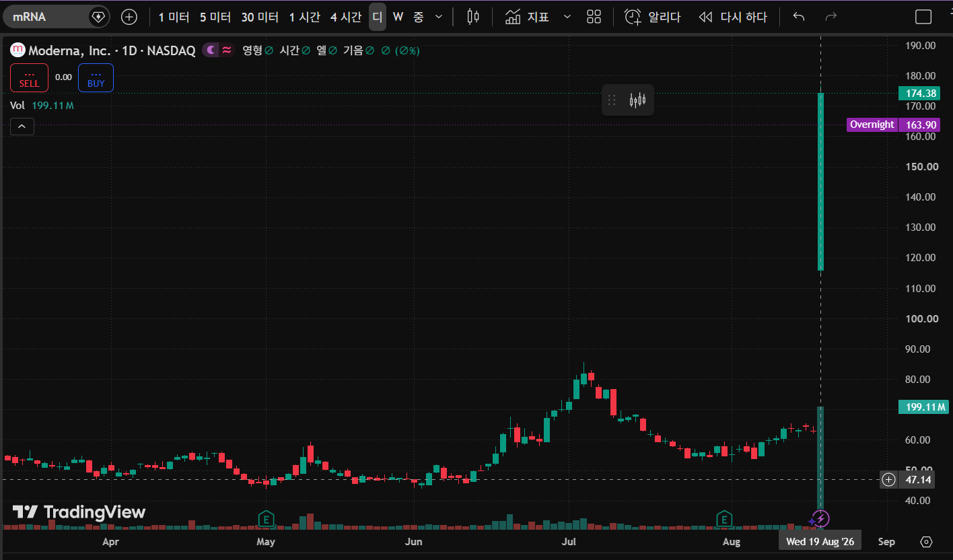Expand the interval dropdown chevron
The width and height of the screenshot is (953, 560).
tap(439, 17)
